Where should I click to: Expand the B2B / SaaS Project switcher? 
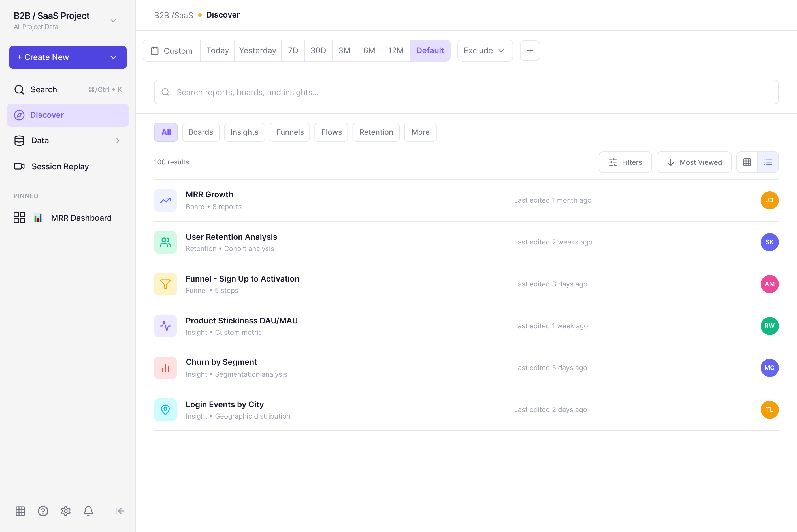[x=113, y=20]
